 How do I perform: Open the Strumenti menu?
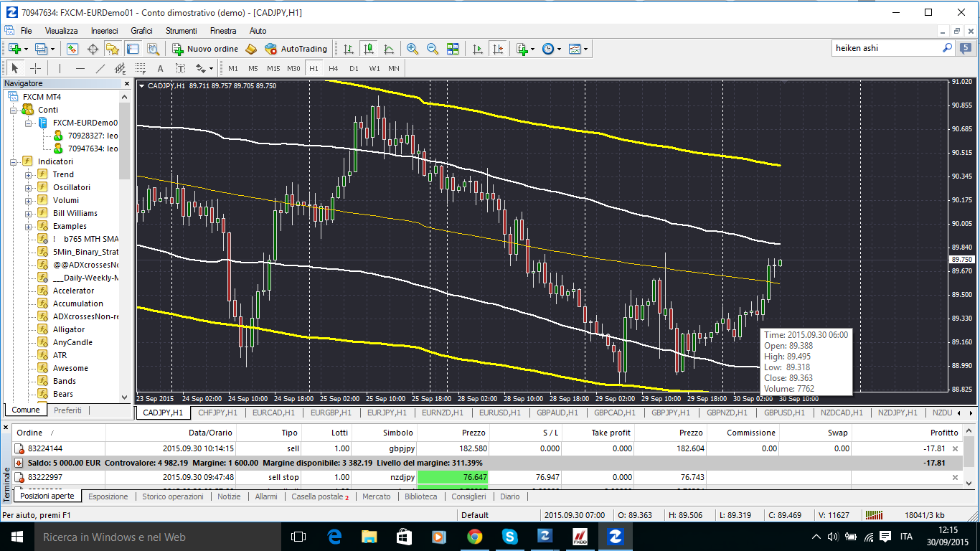pyautogui.click(x=182, y=31)
